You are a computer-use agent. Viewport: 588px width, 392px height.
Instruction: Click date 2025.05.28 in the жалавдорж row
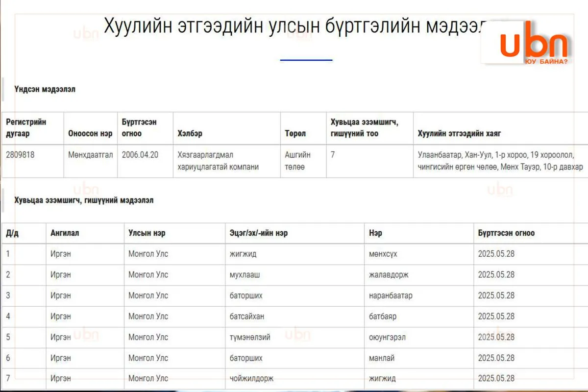(496, 275)
